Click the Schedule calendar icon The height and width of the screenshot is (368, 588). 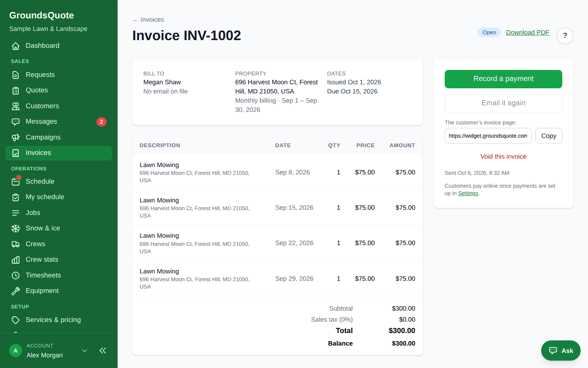click(15, 182)
